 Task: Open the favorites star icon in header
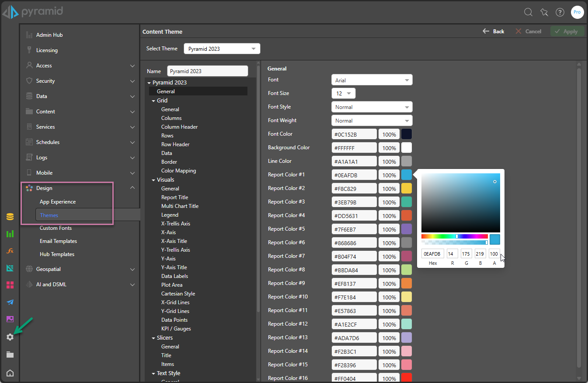(x=544, y=12)
